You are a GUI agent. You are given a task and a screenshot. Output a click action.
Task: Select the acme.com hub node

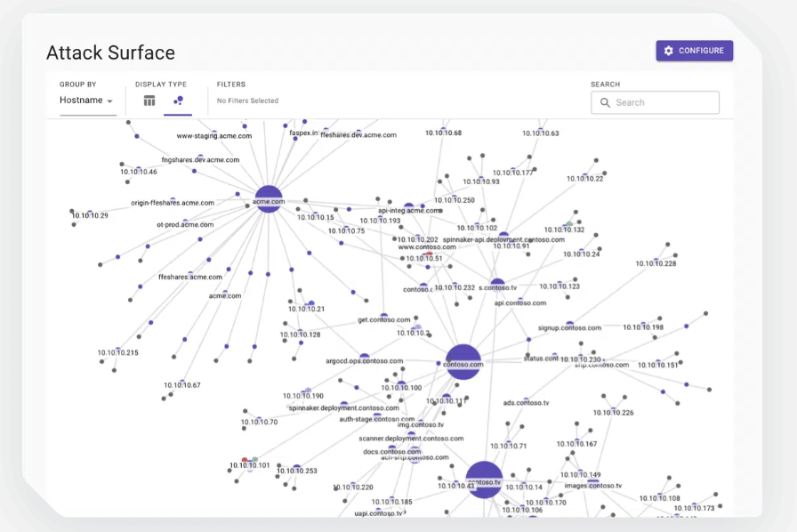(x=269, y=199)
